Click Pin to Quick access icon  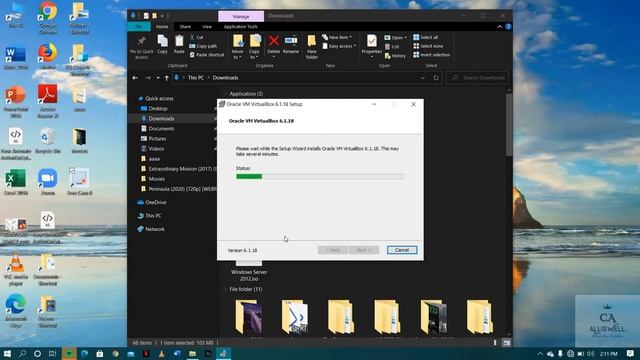pos(142,41)
